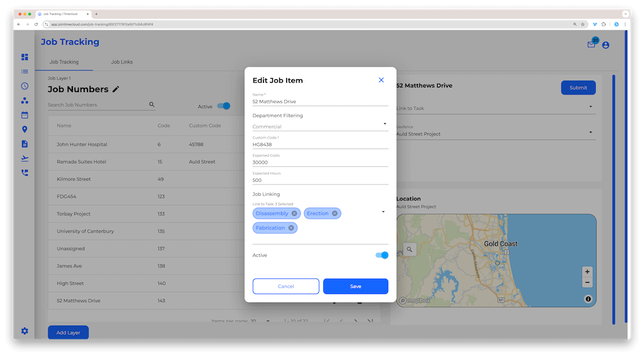The width and height of the screenshot is (644, 357).
Task: Select the John Hunter Hospital row
Action: coord(147,144)
